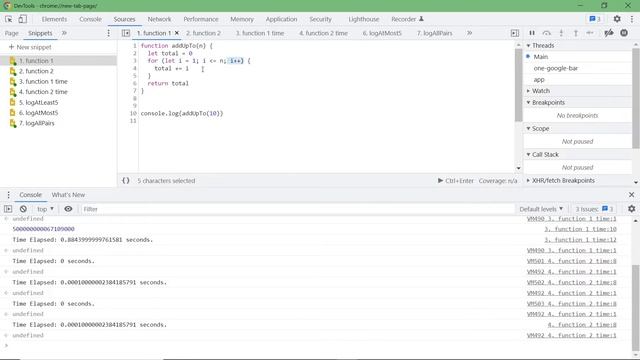Open console settings gear
Image resolution: width=640 pixels, height=360 pixels.
(x=631, y=209)
